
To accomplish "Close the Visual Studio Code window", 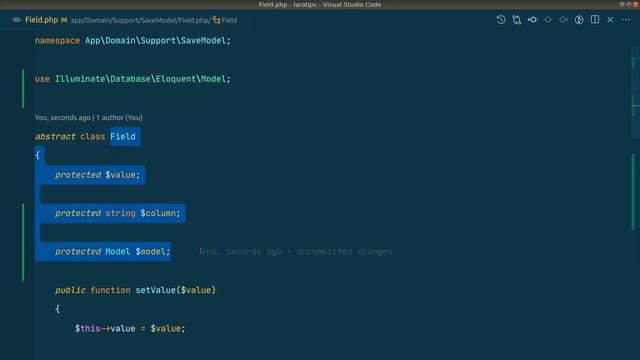I will click(x=636, y=4).
